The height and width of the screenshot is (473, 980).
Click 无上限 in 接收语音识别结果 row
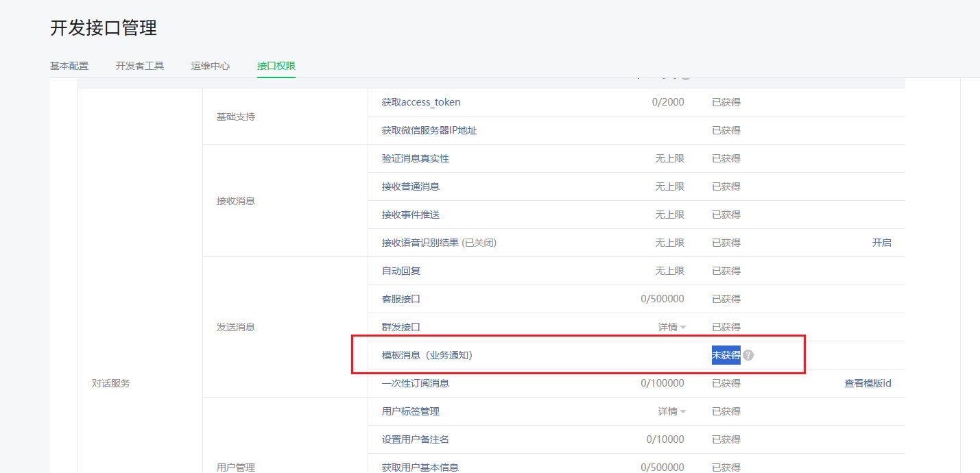click(x=670, y=243)
